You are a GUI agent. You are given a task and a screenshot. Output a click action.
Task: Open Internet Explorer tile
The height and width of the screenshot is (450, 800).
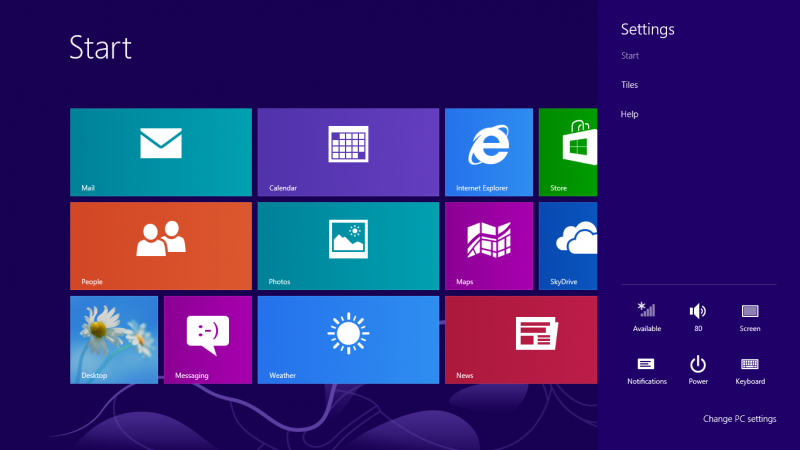(x=488, y=152)
